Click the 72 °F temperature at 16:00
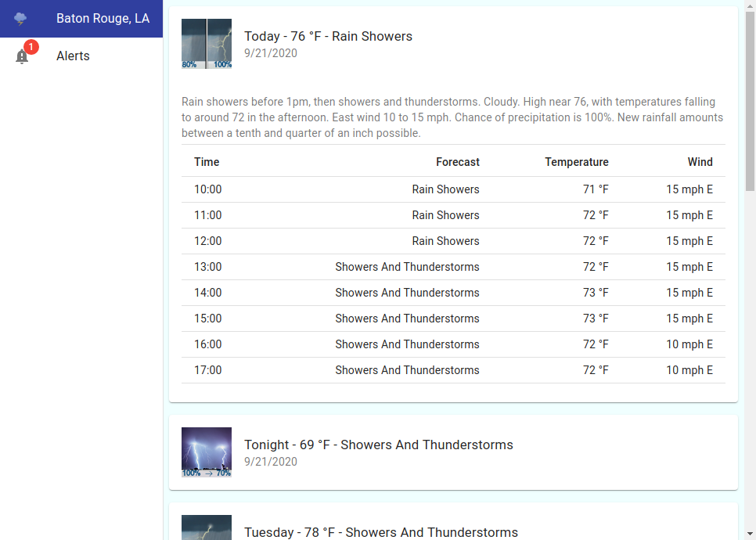Screen dimensions: 756x540 coord(596,344)
